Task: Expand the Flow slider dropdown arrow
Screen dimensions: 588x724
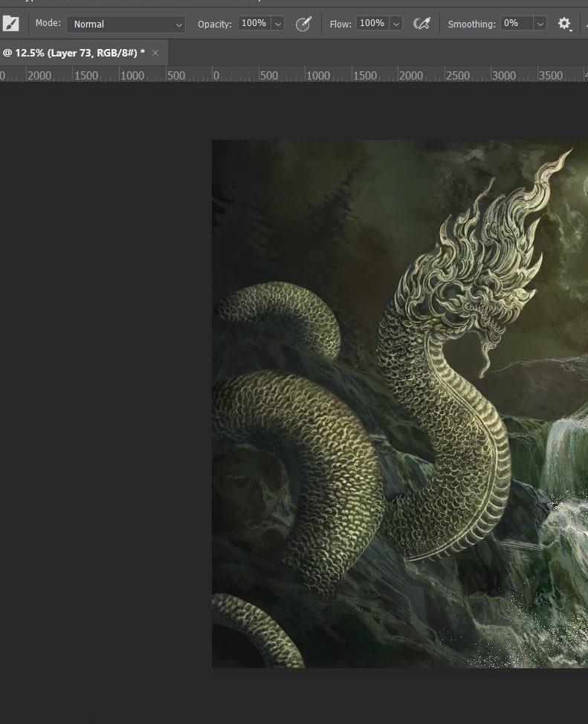Action: 396,24
